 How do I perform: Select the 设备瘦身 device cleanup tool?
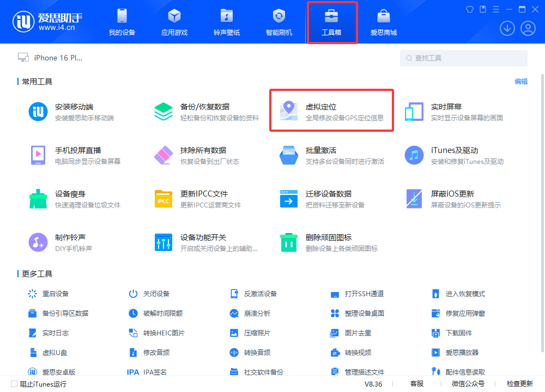pyautogui.click(x=71, y=198)
